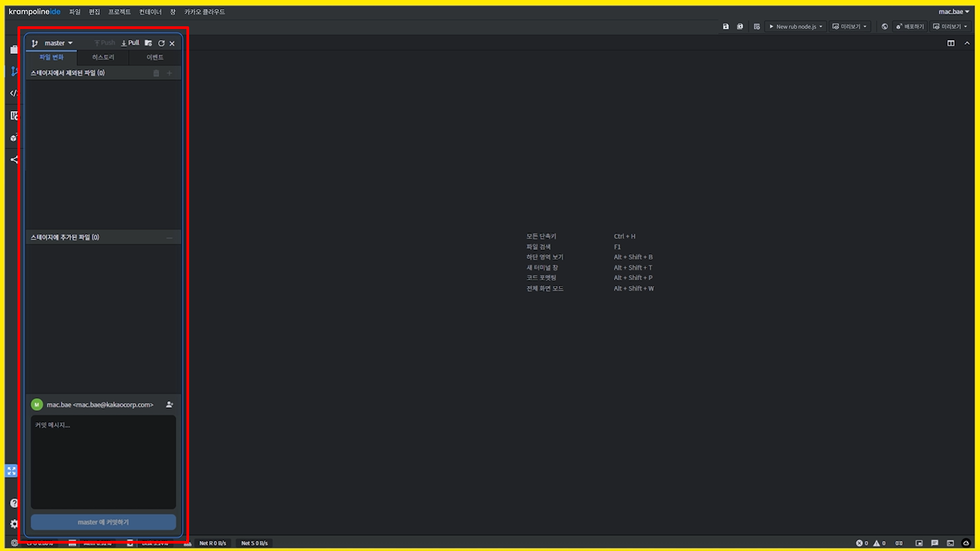Screen dimensions: 980x551
Task: Refresh the git panel
Action: coord(162,43)
